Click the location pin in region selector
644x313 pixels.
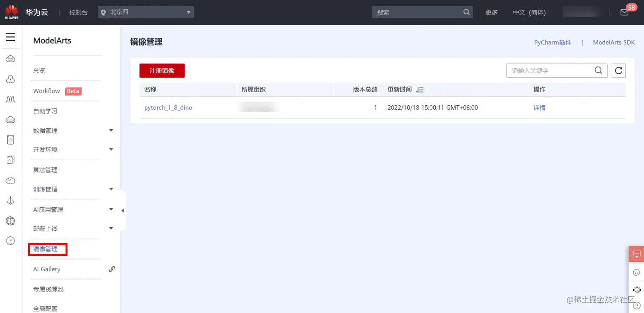click(x=103, y=12)
